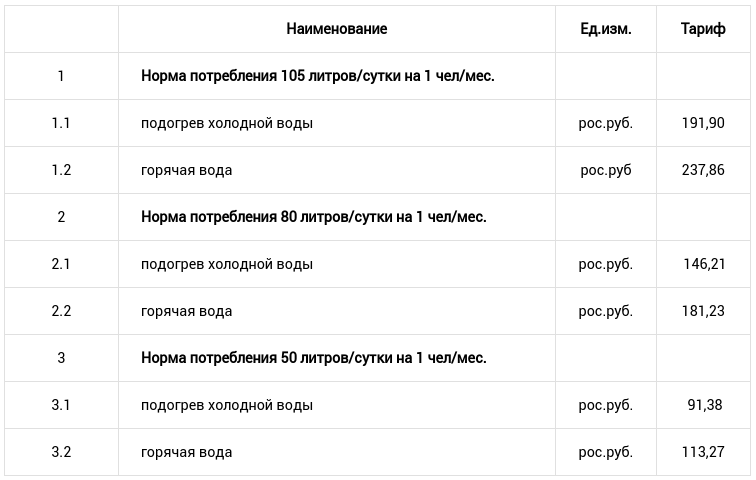
Task: Select the row heading Норма потребления 80 литров/сутки
Action: point(314,217)
